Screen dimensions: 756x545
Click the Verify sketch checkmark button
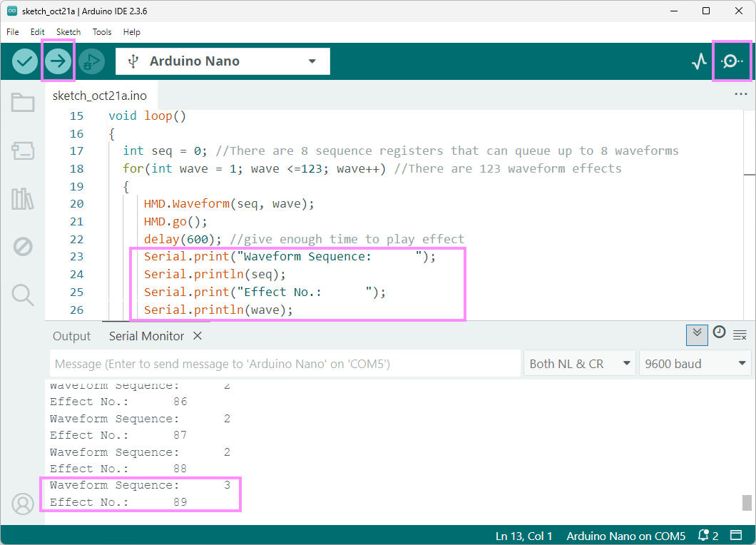[25, 61]
